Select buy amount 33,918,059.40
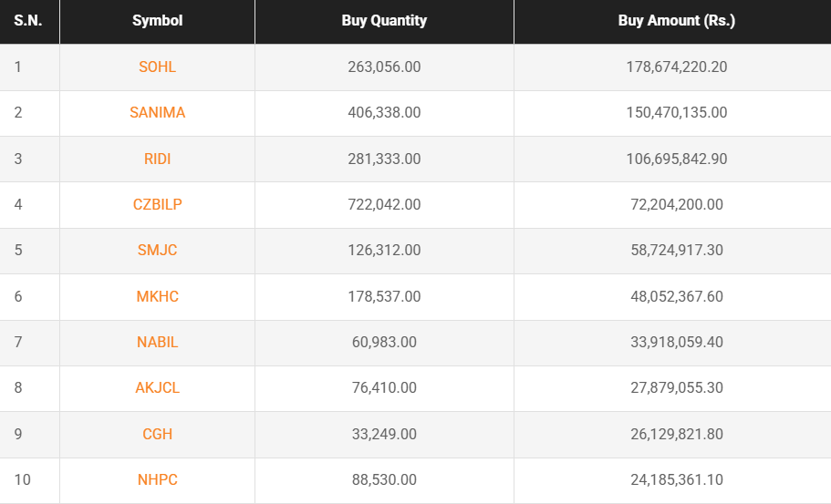Image resolution: width=831 pixels, height=504 pixels. tap(676, 342)
